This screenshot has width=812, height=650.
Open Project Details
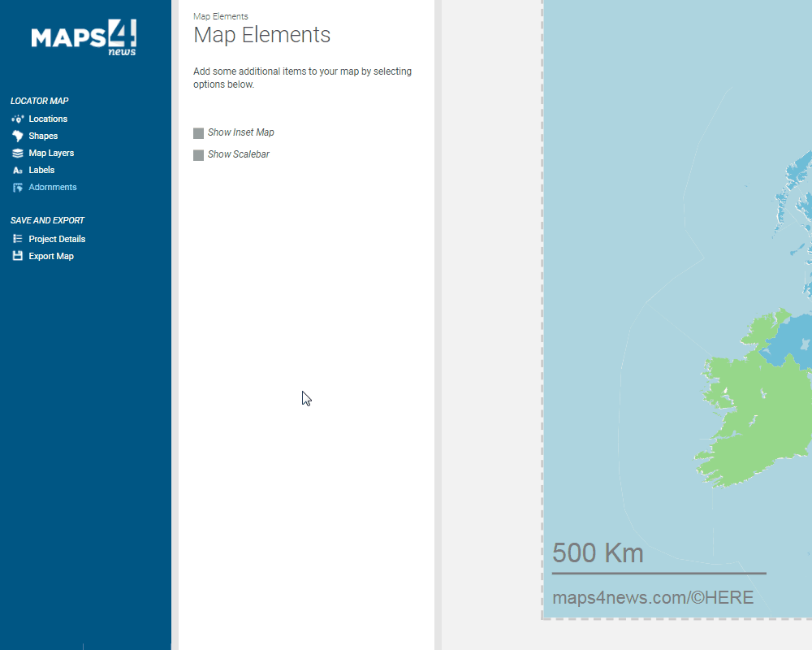(57, 239)
